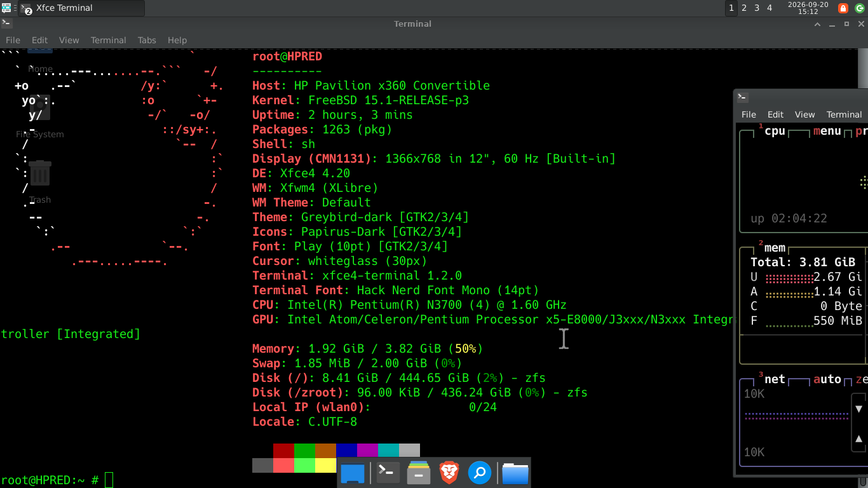Screen dimensions: 868x488
Task: Open the application finder search icon
Action: click(480, 473)
